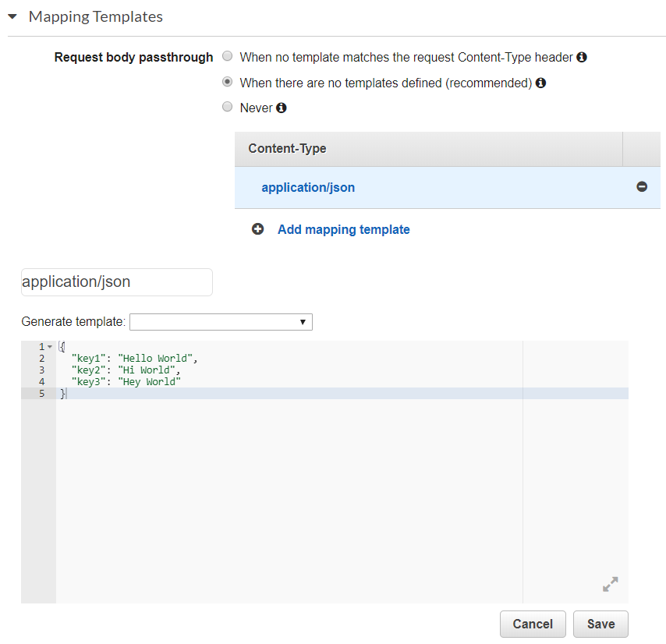Open the dropdown arrow beside Content-Type header

click(x=642, y=148)
